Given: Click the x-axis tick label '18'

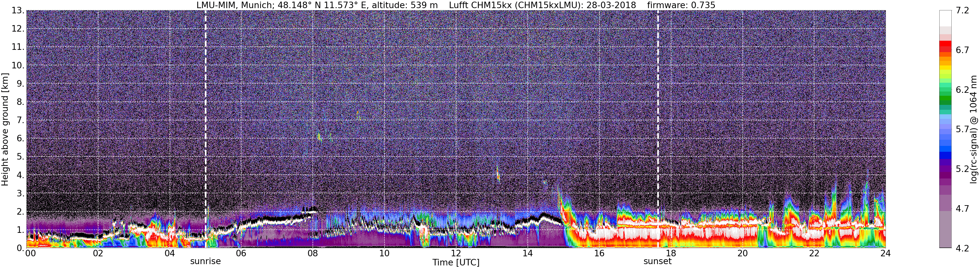Looking at the screenshot, I should click(x=671, y=253).
